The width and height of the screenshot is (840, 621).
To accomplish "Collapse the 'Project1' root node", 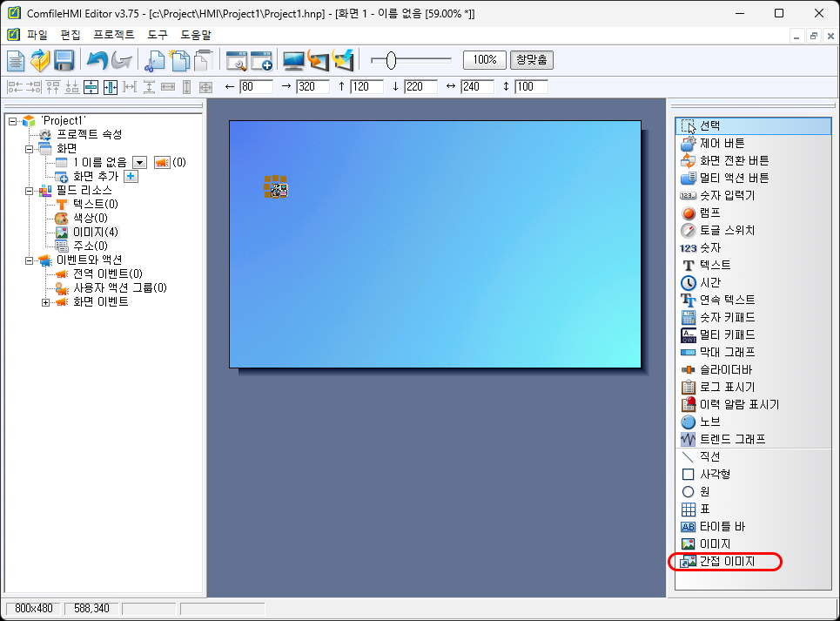I will click(13, 121).
